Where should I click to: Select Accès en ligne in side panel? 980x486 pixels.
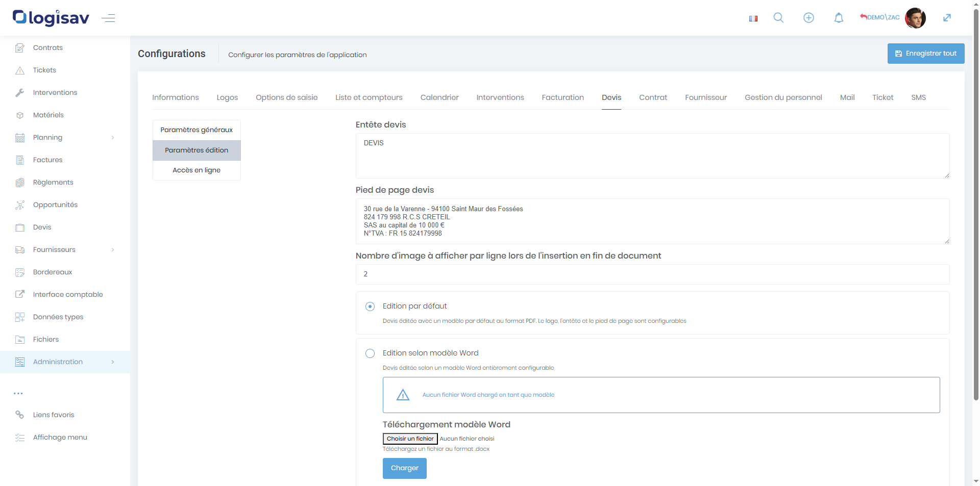(x=197, y=170)
